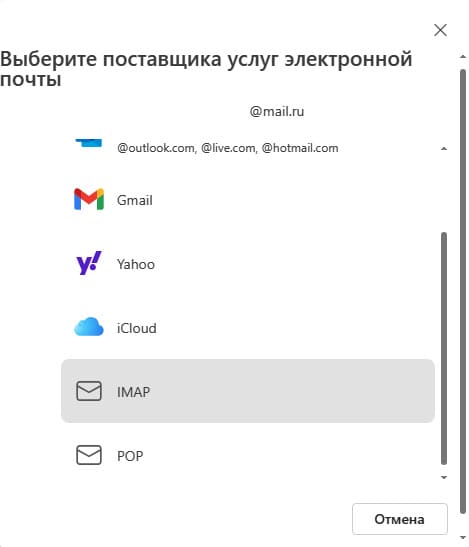Click the Отмена button

[400, 519]
